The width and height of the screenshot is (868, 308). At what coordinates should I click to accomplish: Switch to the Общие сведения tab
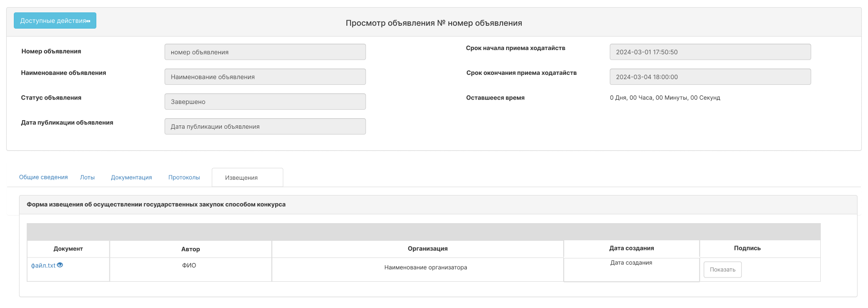(43, 177)
